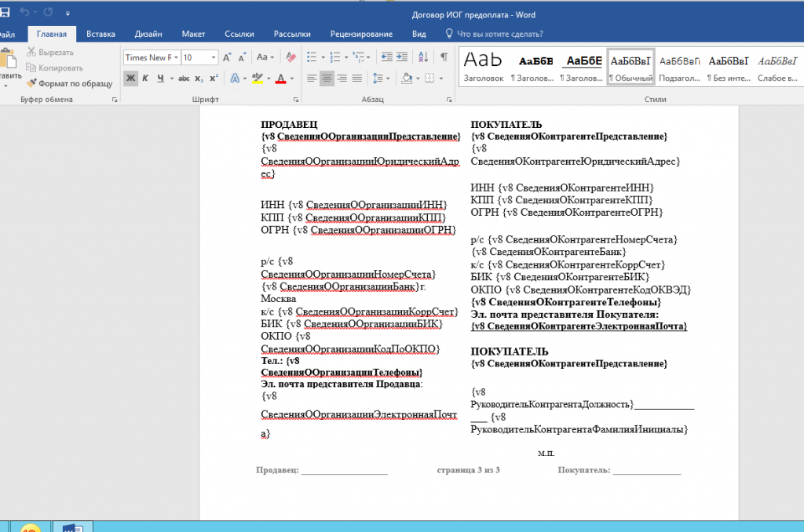This screenshot has width=804, height=532.
Task: Expand the shading color arrow
Action: tap(418, 78)
